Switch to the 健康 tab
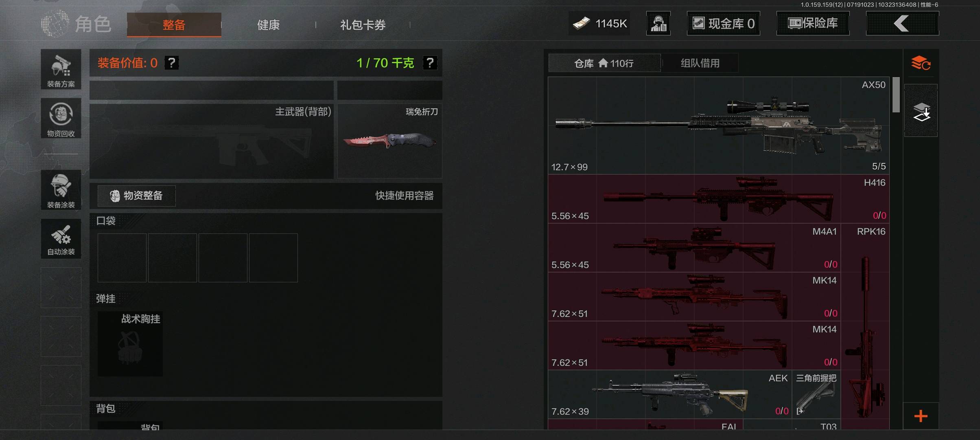The height and width of the screenshot is (440, 980). [x=269, y=25]
